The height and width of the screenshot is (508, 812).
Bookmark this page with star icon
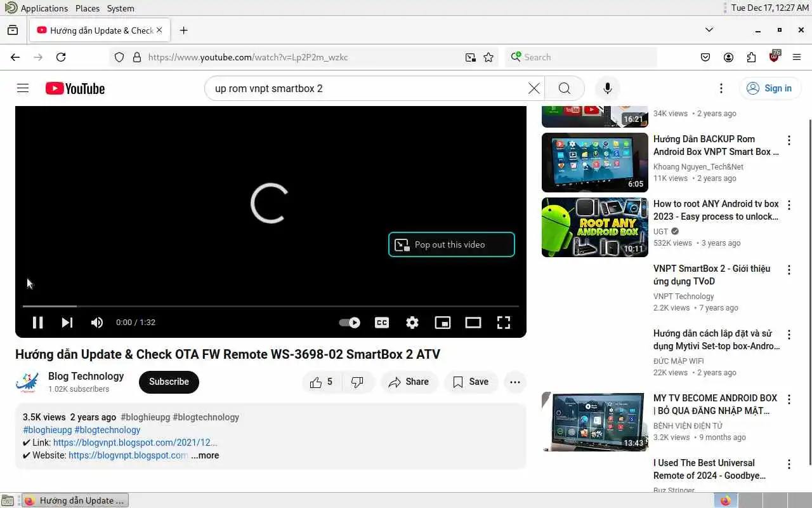tap(488, 57)
